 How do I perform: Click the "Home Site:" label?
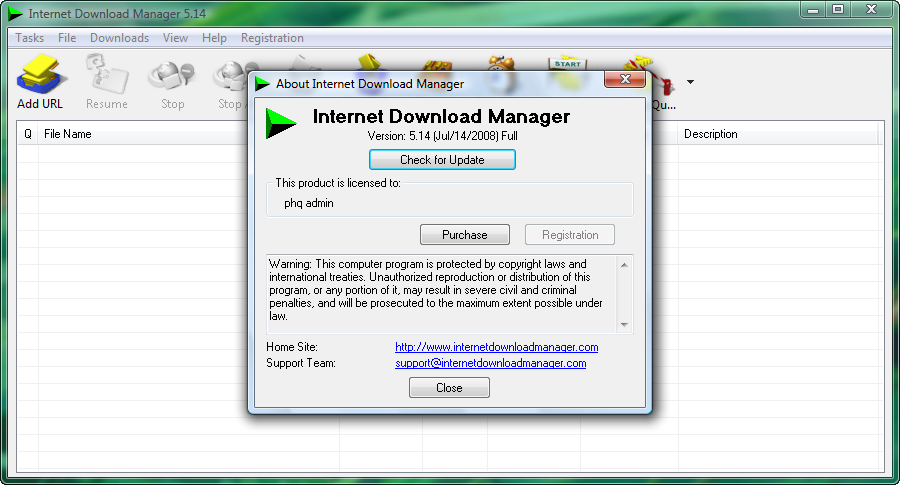292,347
